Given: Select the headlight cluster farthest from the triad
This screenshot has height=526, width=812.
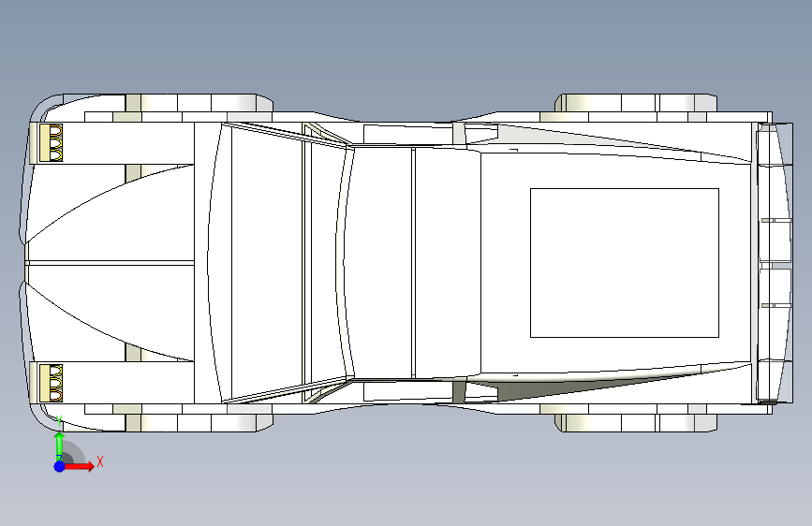Looking at the screenshot, I should click(52, 143).
